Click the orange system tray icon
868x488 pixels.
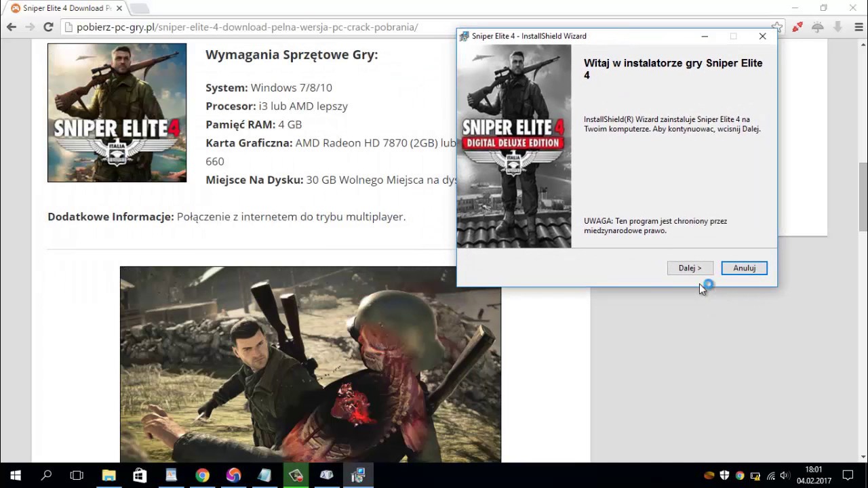(x=709, y=476)
